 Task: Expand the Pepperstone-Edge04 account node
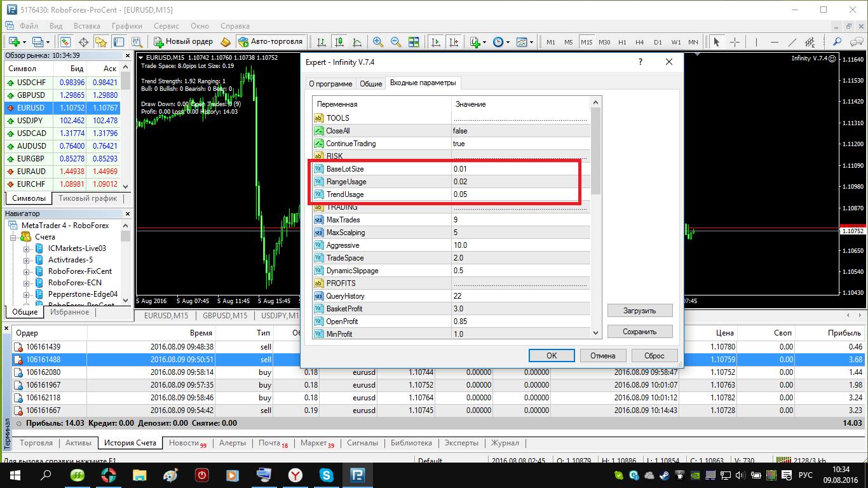point(27,294)
